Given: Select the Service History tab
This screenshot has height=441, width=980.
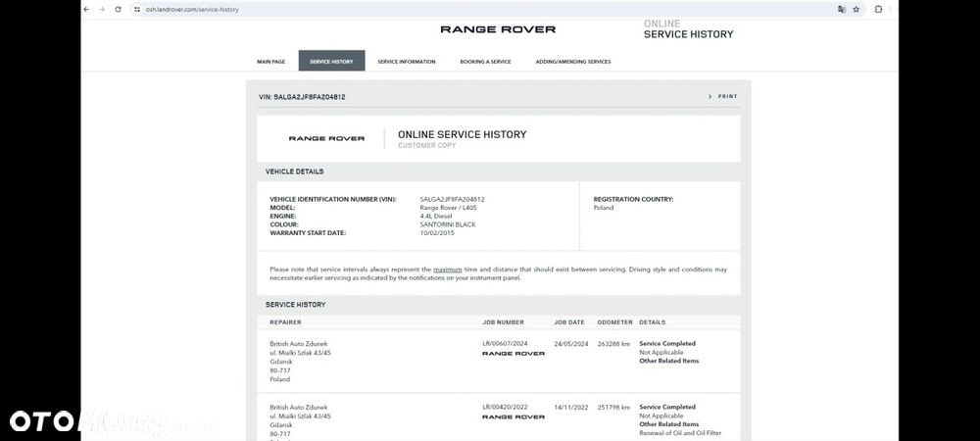Looking at the screenshot, I should [x=331, y=61].
